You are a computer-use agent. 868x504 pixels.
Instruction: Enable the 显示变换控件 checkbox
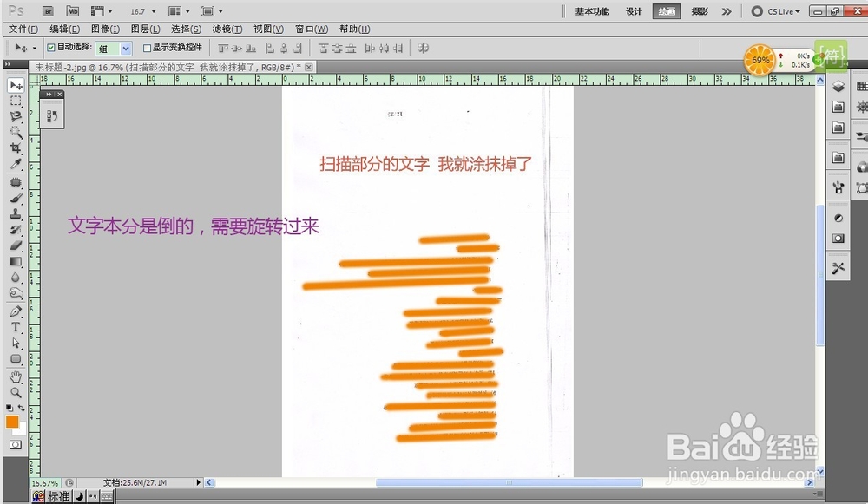click(147, 48)
